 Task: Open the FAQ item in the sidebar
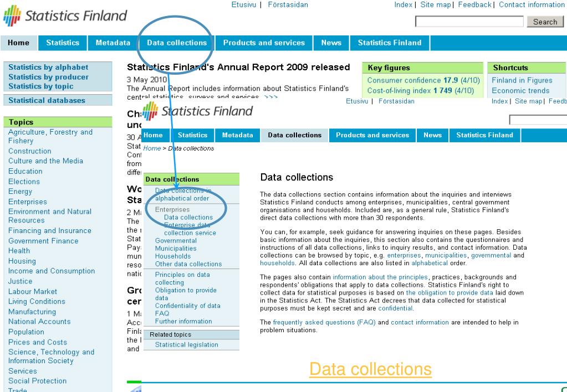162,313
